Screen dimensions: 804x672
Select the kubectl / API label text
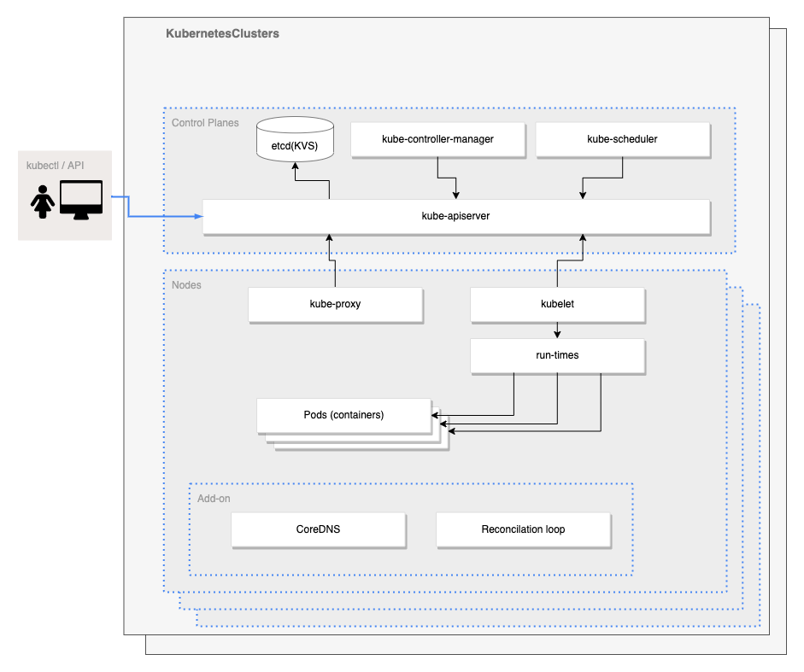pyautogui.click(x=56, y=165)
